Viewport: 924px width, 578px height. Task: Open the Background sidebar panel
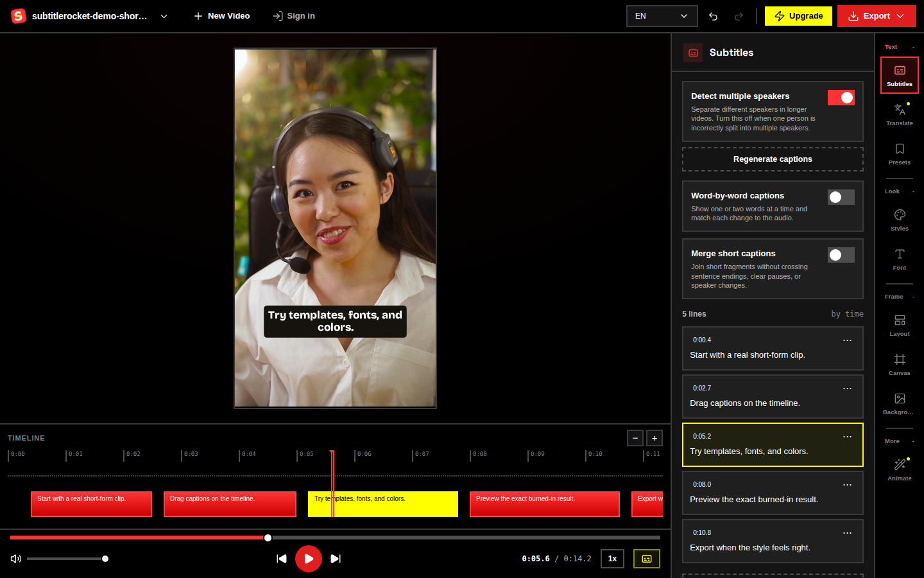click(x=900, y=403)
